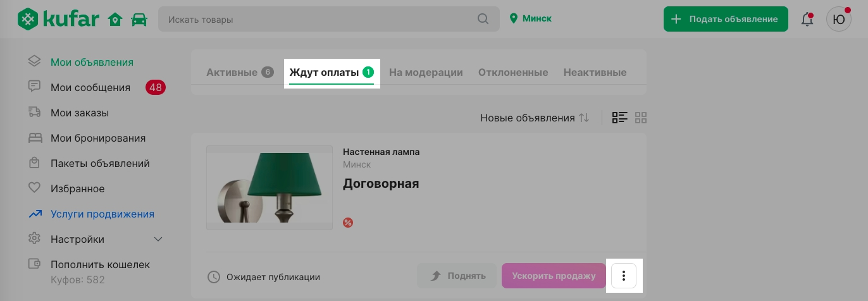Click the 'Куфов: 582' balance text
868x301 pixels.
(78, 279)
